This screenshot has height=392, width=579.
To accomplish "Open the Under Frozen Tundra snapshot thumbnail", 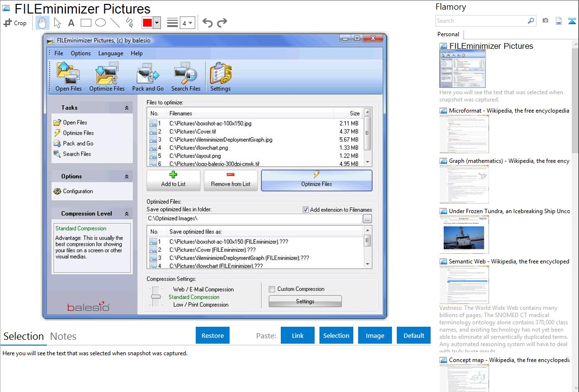I will (x=464, y=234).
